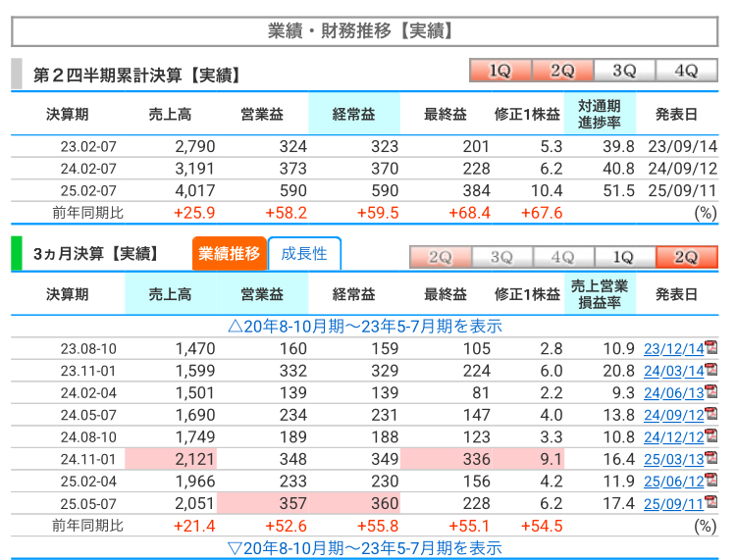Select 1Q in the cumulative results section

coord(499,71)
